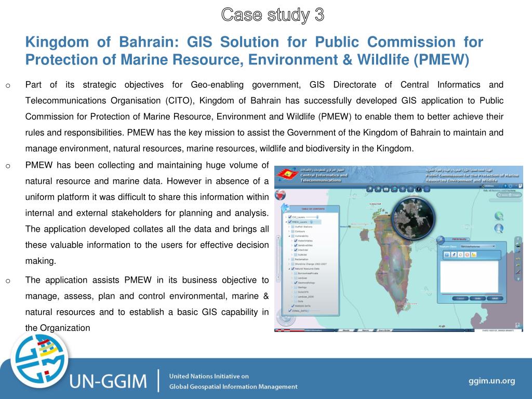Click the Cancel button in PMEW Modify
This screenshot has height=399, width=532.
(x=460, y=298)
